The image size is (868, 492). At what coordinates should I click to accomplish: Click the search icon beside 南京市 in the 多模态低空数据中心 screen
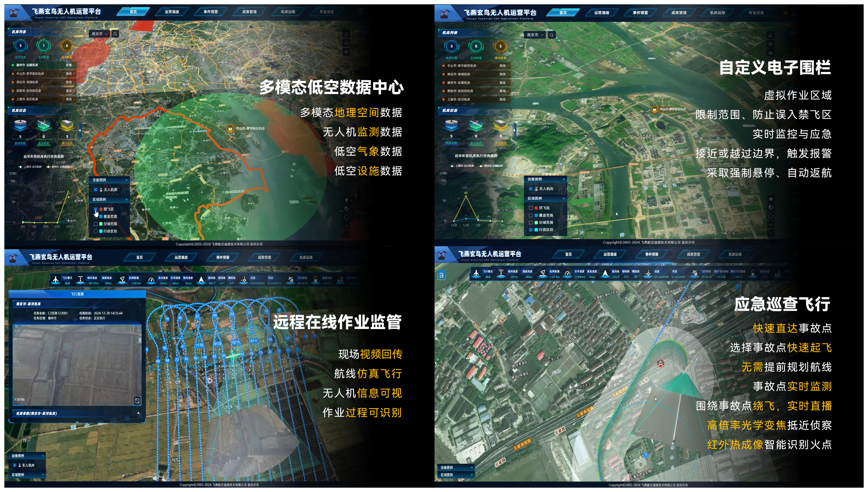coord(115,34)
